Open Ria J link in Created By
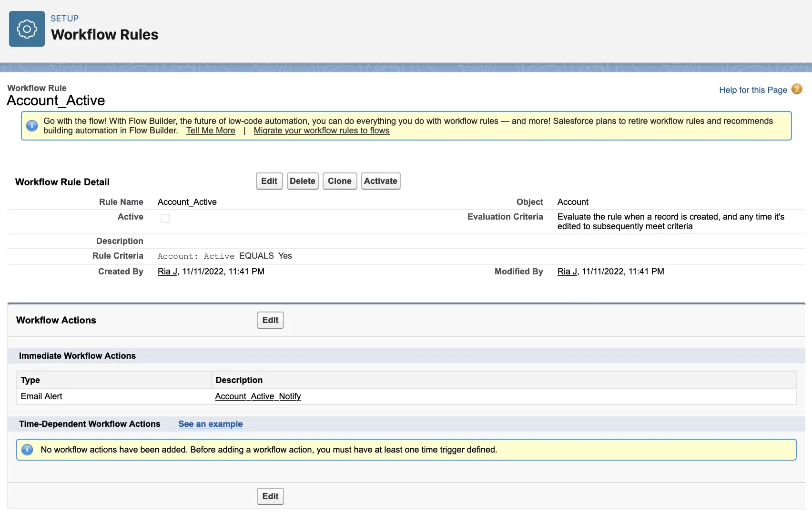Screen dimensions: 812x524 coord(167,272)
